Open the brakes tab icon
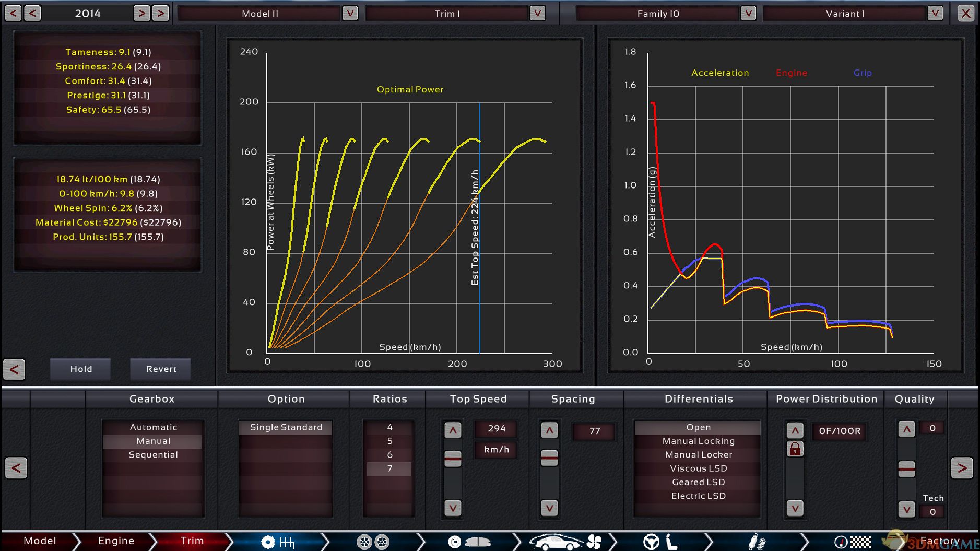 pyautogui.click(x=469, y=542)
